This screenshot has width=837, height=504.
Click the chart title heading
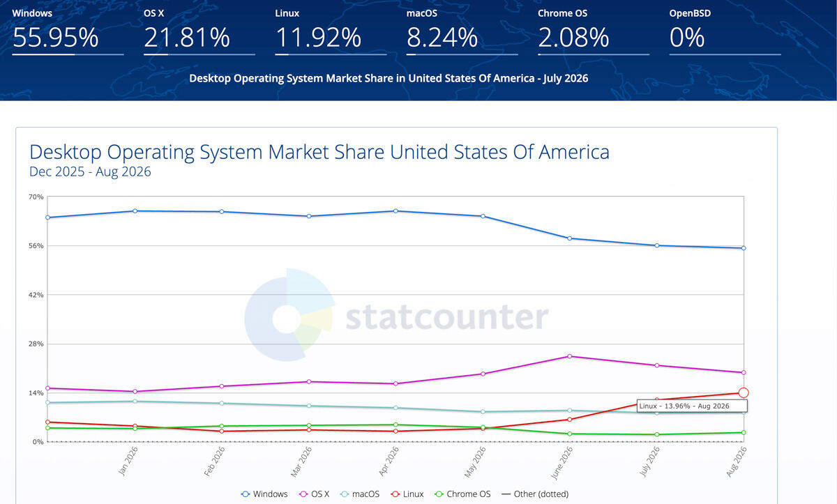tap(319, 152)
